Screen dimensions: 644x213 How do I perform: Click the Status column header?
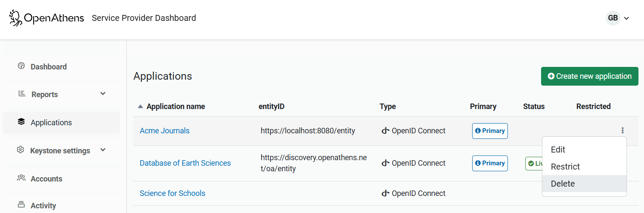point(534,106)
